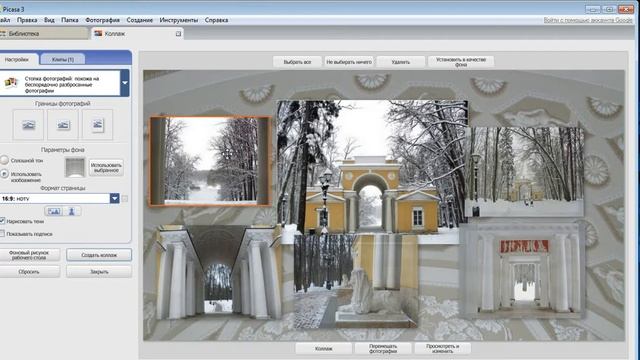The width and height of the screenshot is (640, 360).
Task: Click the photo pile collage type icon
Action: (x=11, y=83)
